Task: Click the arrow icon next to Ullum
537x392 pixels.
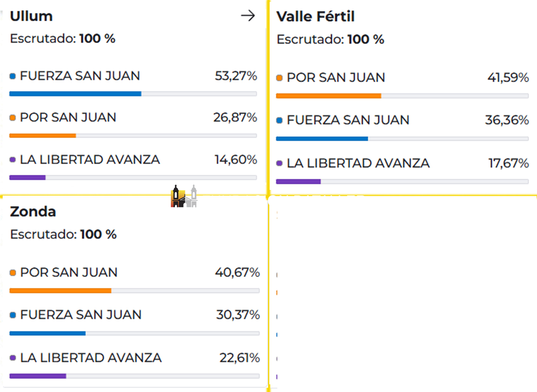Action: [248, 16]
